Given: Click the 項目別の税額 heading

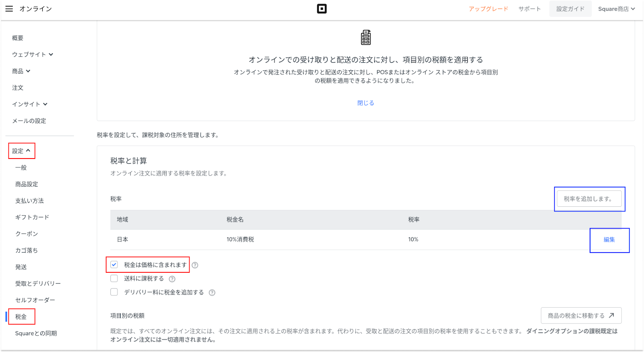Looking at the screenshot, I should 127,316.
